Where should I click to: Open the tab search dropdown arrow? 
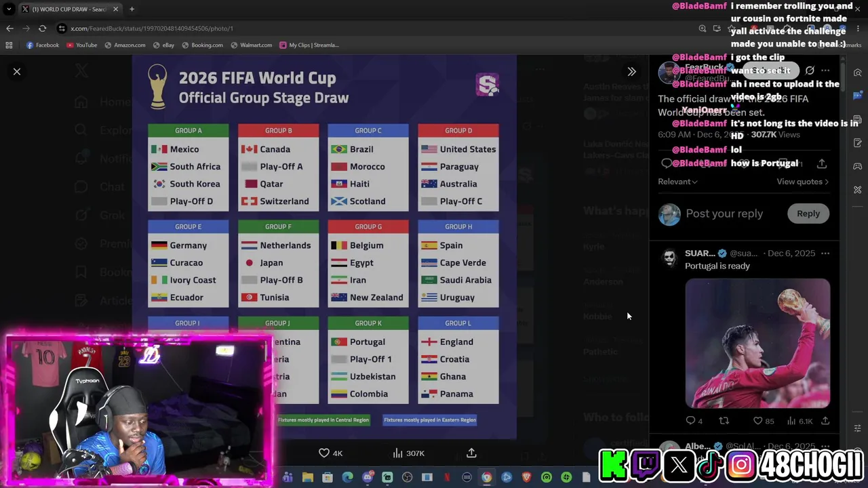pos(8,9)
